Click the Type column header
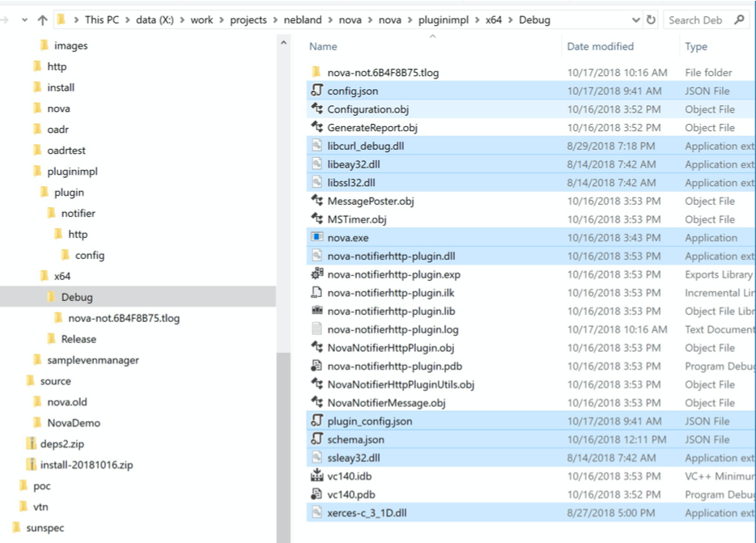 tap(696, 46)
